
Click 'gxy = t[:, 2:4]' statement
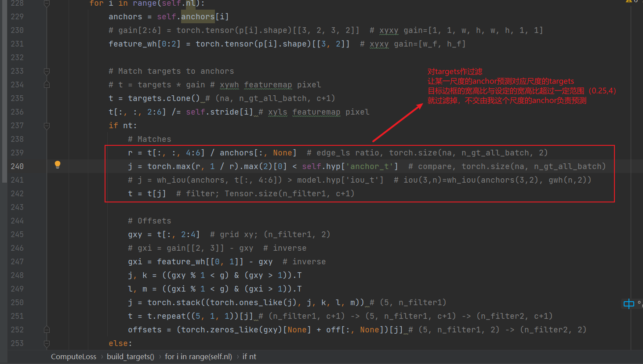[x=164, y=234]
